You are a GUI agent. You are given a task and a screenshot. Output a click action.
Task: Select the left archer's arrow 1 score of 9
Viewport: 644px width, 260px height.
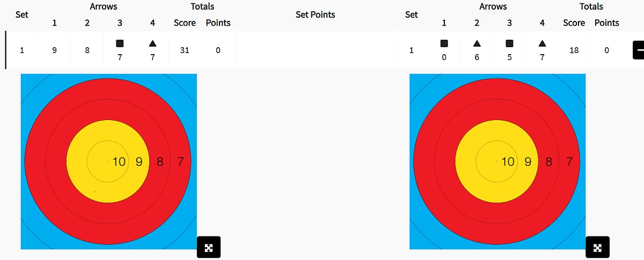click(x=54, y=50)
